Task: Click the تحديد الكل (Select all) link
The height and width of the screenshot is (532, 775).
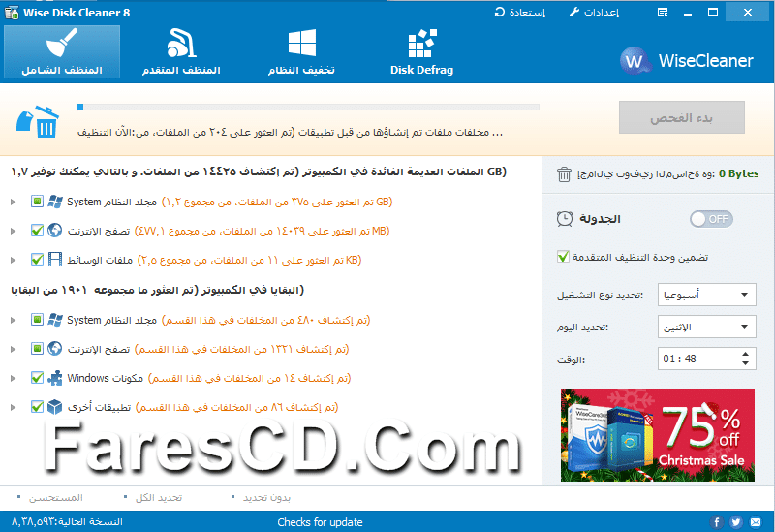Action: pos(159,498)
